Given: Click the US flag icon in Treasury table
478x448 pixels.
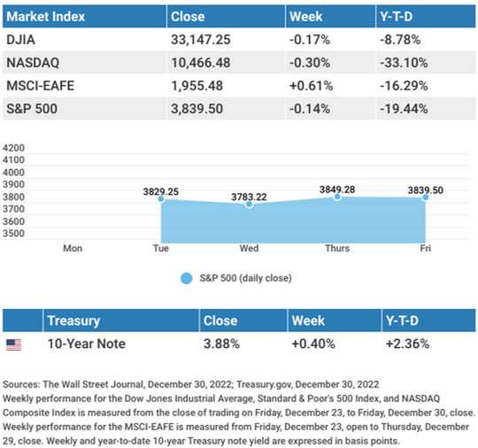Looking at the screenshot, I should click(x=13, y=344).
